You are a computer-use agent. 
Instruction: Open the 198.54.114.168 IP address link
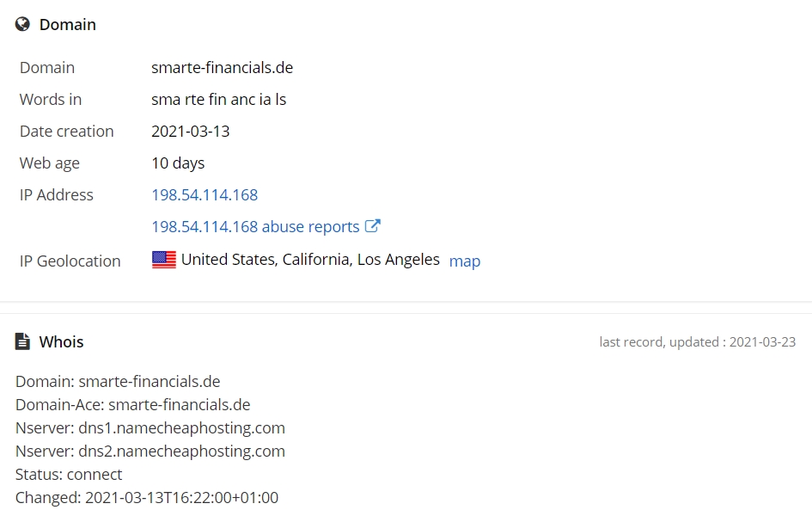pyautogui.click(x=205, y=195)
